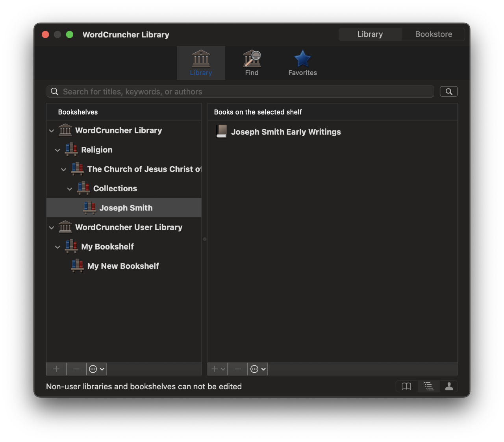The image size is (504, 442).
Task: Select the Religion bookshelf icon
Action: [x=71, y=149]
